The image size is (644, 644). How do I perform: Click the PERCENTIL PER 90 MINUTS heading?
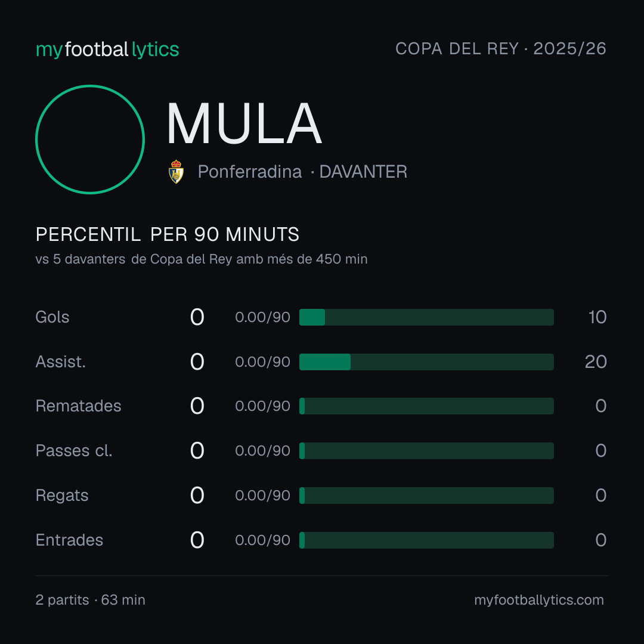pyautogui.click(x=167, y=234)
